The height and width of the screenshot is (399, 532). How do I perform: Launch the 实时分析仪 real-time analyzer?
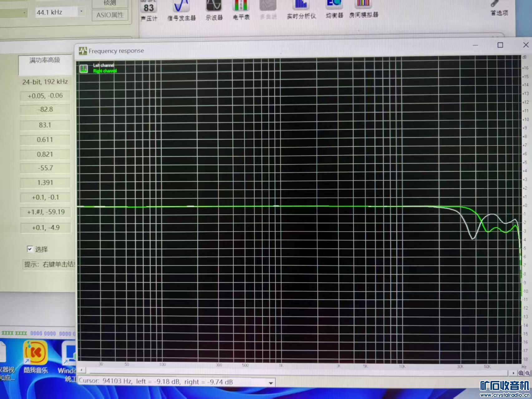(x=301, y=9)
